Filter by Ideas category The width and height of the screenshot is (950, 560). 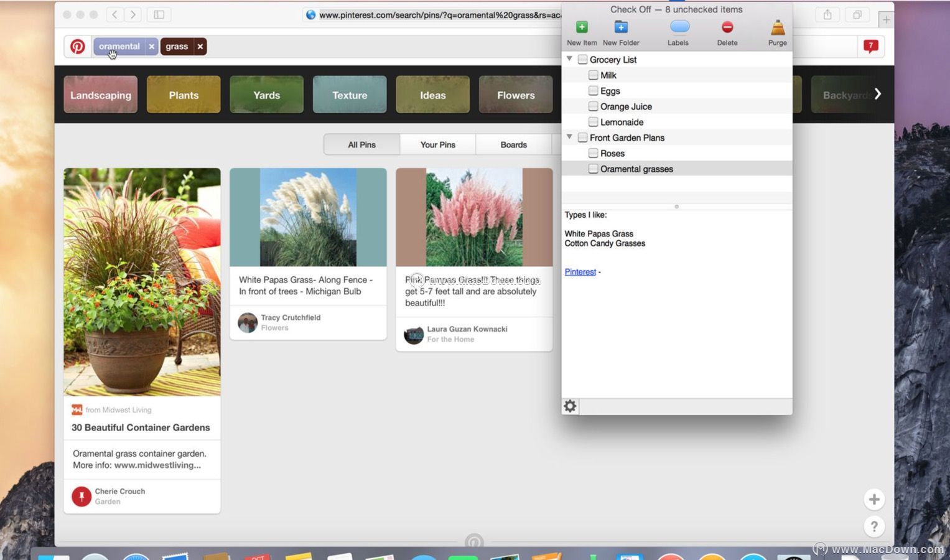(433, 95)
